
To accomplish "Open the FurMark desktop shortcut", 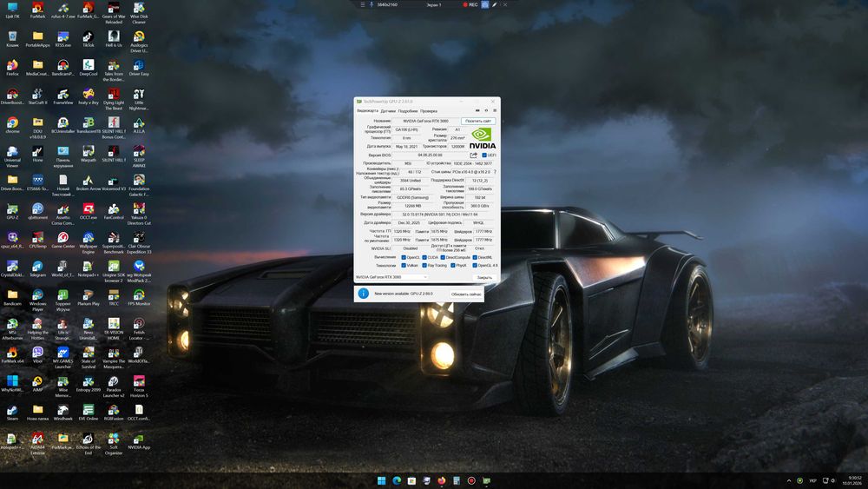I will (37, 10).
